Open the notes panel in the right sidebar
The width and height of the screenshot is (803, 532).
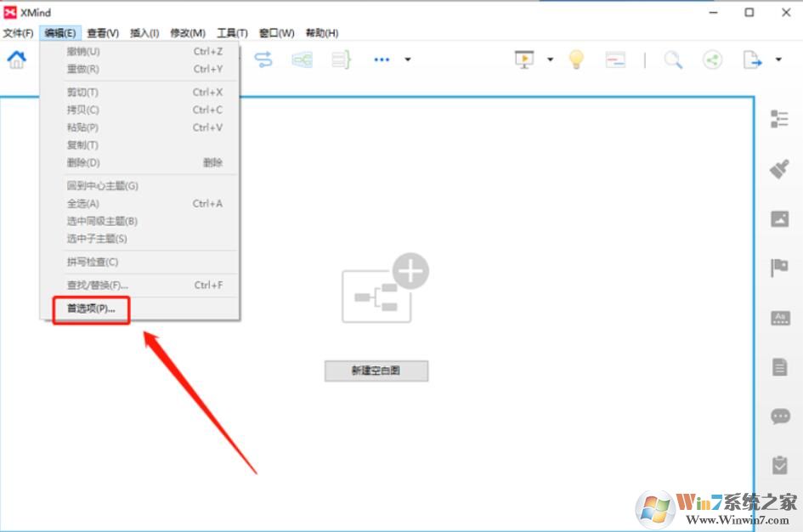coord(780,366)
